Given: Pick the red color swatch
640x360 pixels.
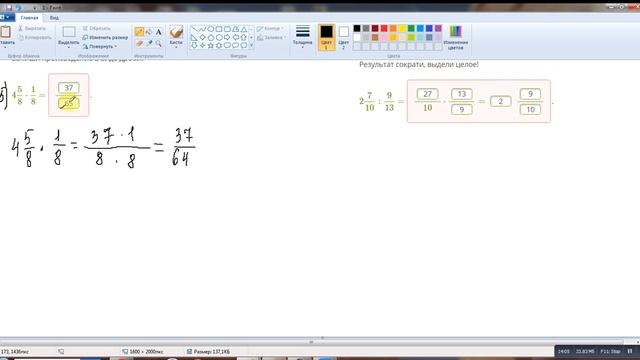Looking at the screenshot, I should coord(384,28).
